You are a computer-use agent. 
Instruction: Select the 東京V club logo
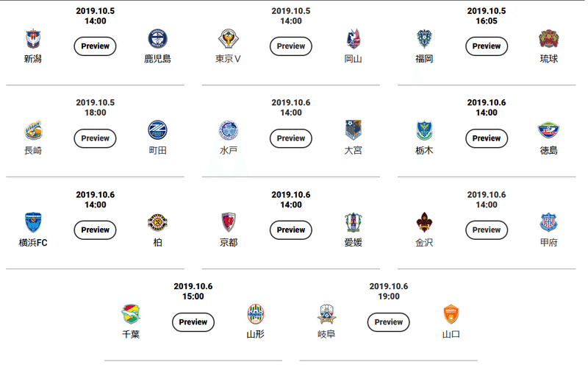point(229,39)
